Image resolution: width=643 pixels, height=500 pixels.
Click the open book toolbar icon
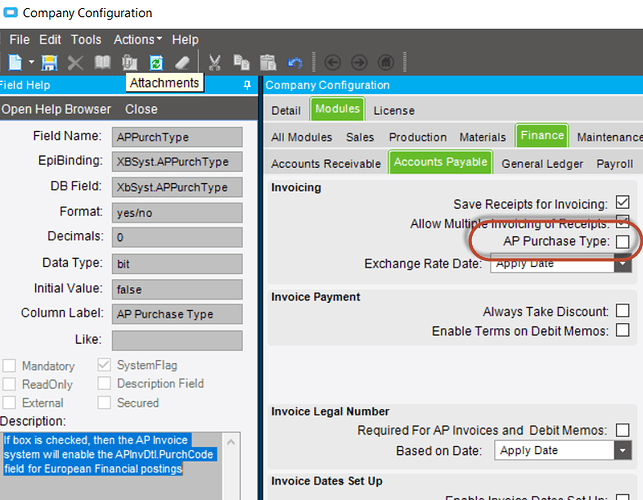102,62
